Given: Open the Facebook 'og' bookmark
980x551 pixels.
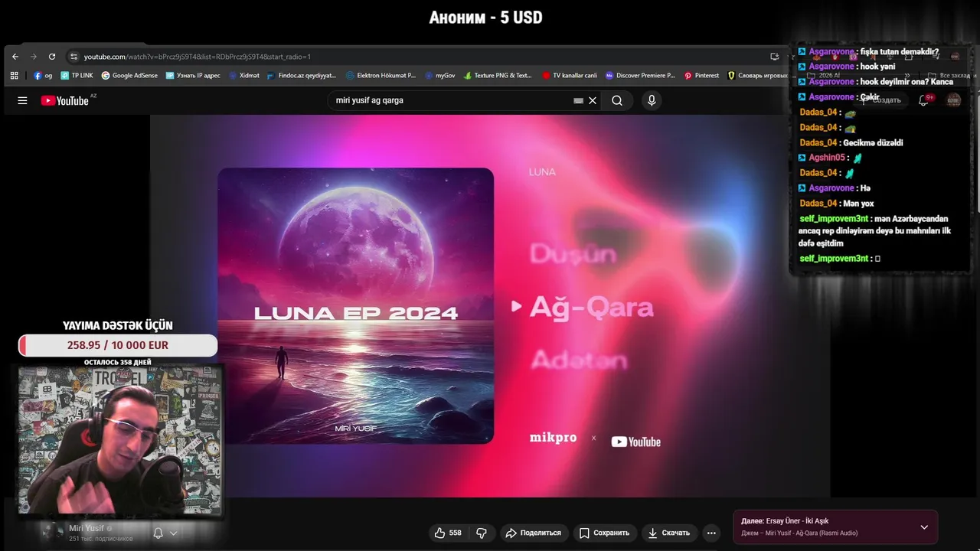Looking at the screenshot, I should click(43, 76).
